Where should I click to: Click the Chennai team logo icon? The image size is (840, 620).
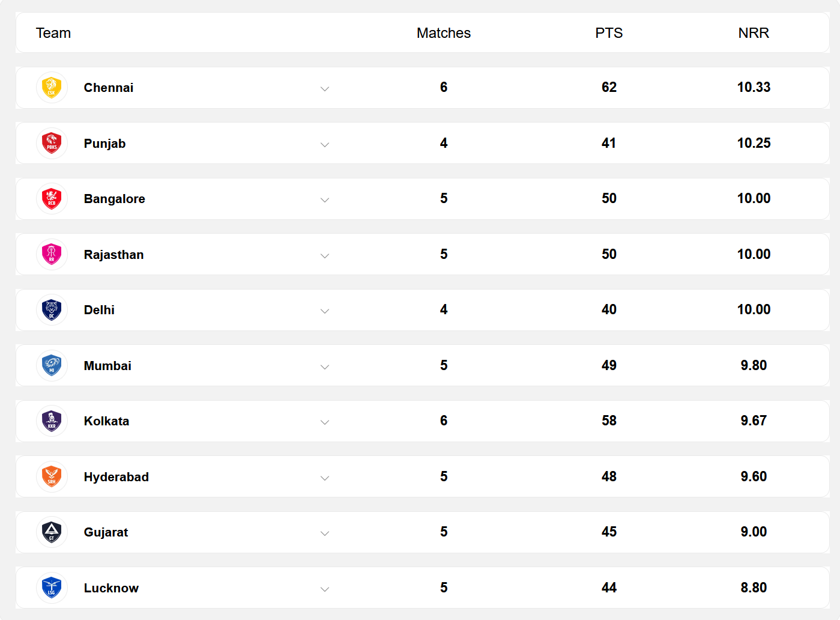tap(52, 88)
